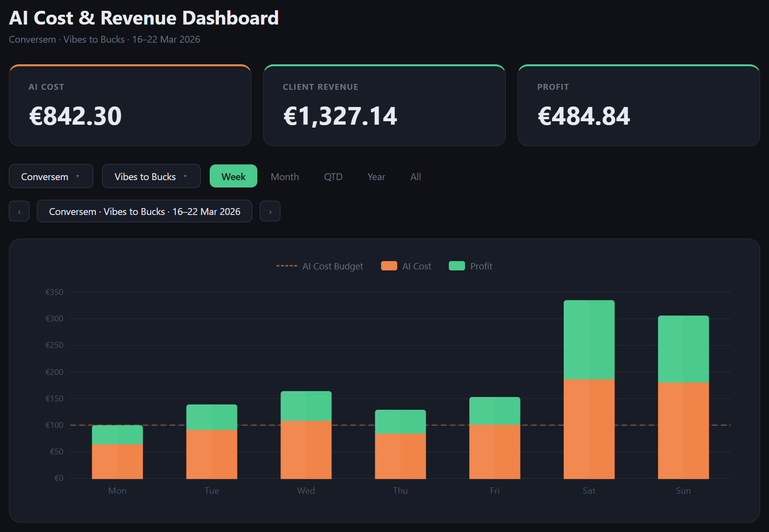
Task: Select the All time range
Action: click(x=415, y=176)
